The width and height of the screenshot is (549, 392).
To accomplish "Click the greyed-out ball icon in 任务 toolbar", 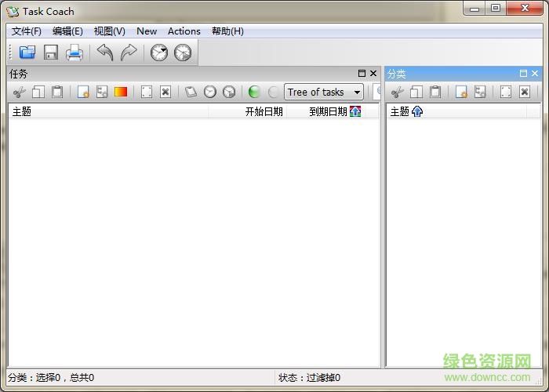I will pyautogui.click(x=273, y=92).
